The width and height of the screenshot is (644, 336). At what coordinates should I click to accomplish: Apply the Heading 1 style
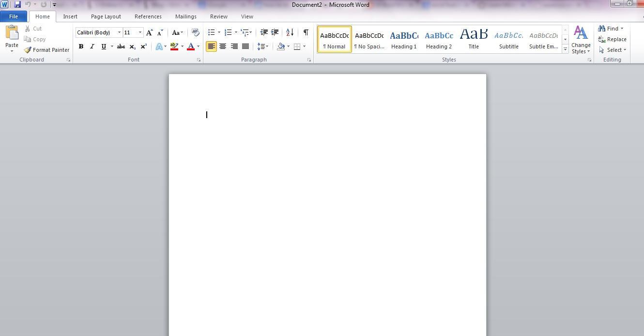tap(404, 39)
